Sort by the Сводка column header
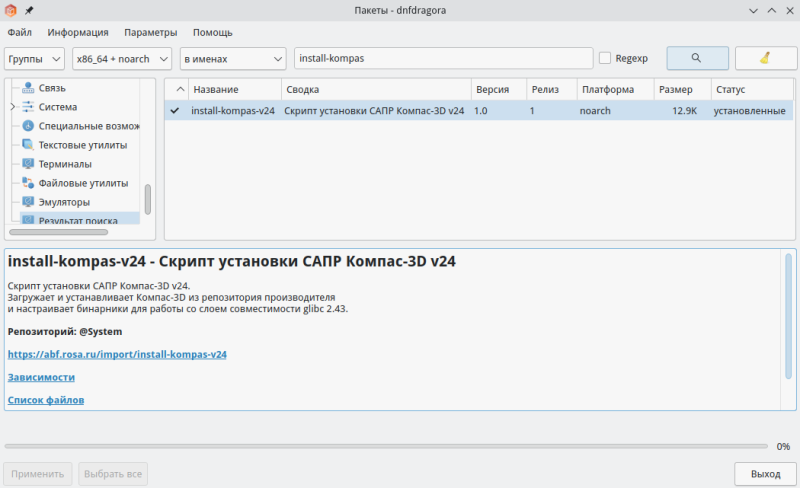The image size is (800, 488). (376, 89)
